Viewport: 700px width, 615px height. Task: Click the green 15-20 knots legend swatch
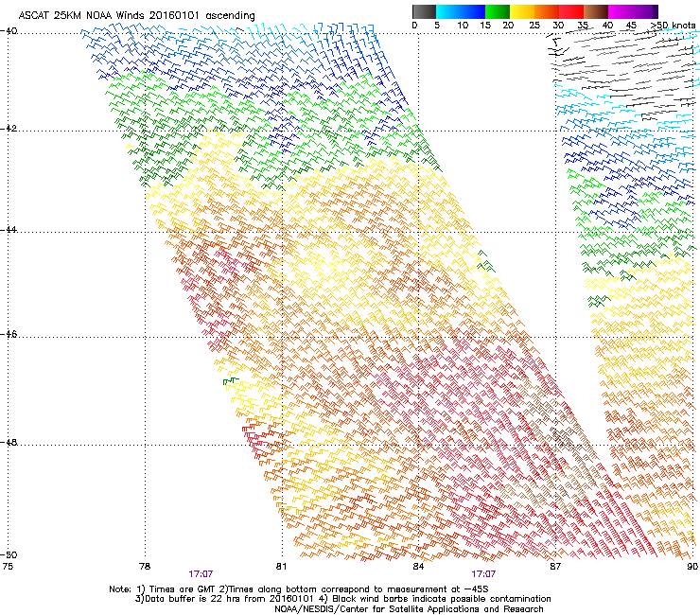(x=498, y=11)
